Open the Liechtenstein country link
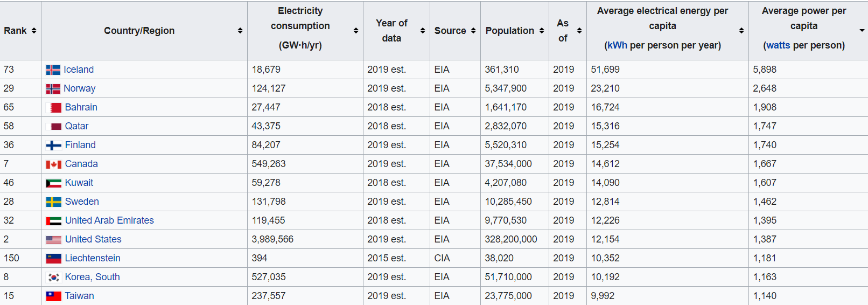The height and width of the screenshot is (305, 868). point(93,258)
